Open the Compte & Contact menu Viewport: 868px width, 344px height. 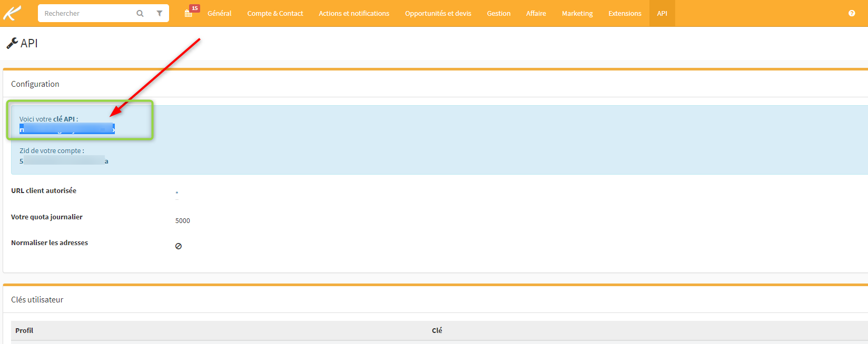(275, 14)
